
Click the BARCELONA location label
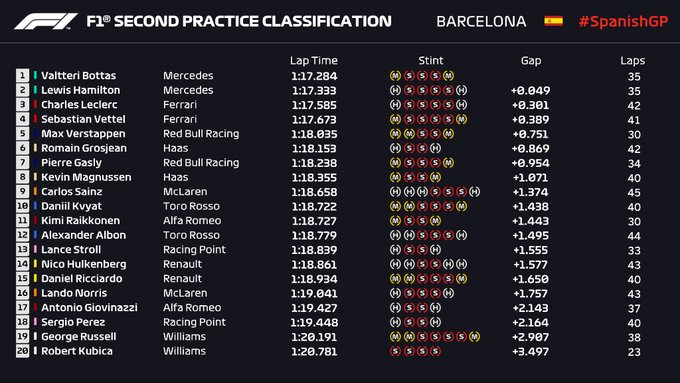click(481, 21)
